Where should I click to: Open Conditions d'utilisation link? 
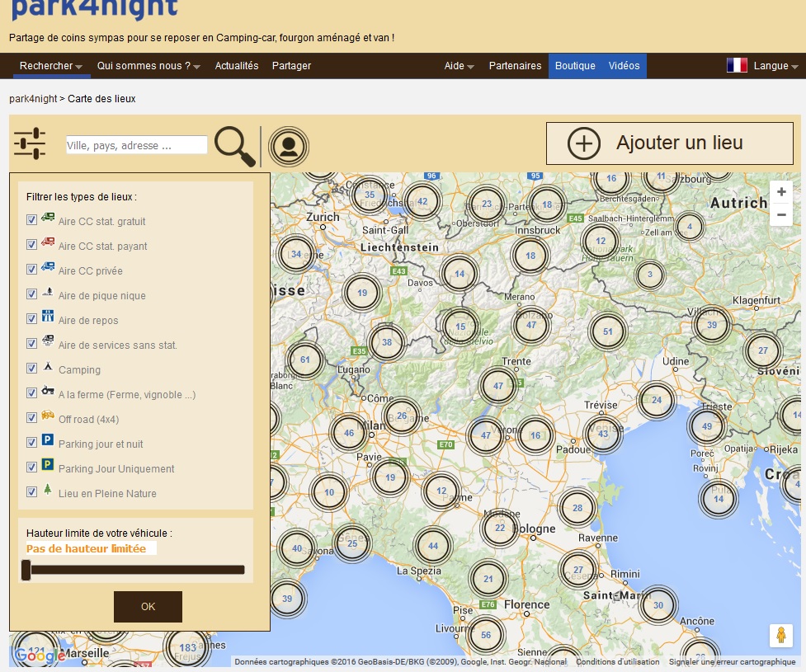tap(617, 662)
